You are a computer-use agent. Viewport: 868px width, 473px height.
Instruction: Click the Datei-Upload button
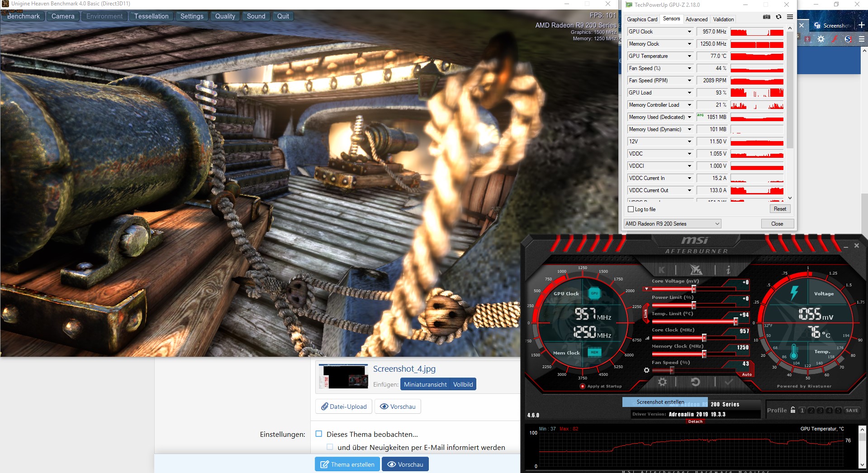click(x=344, y=407)
